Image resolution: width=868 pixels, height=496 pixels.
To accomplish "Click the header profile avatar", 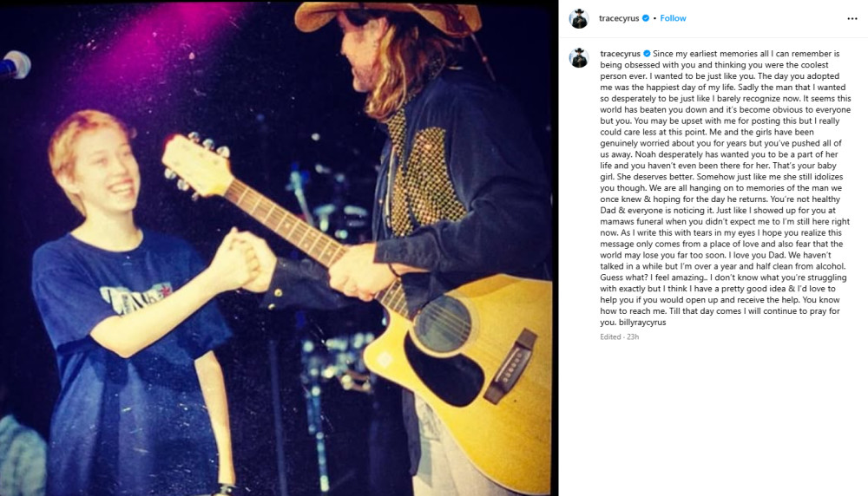I will coord(579,18).
